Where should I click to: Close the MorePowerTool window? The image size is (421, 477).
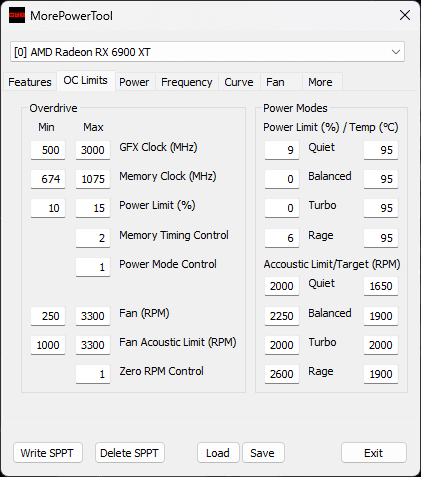[405, 15]
